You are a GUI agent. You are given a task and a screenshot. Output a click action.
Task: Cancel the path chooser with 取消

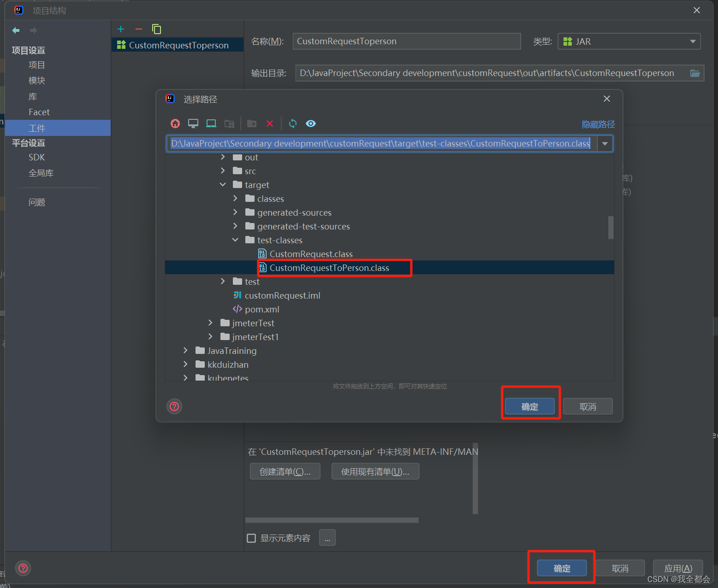588,406
